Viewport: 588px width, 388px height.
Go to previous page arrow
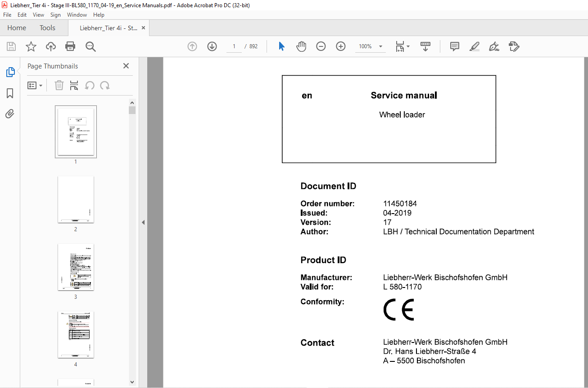pyautogui.click(x=192, y=46)
